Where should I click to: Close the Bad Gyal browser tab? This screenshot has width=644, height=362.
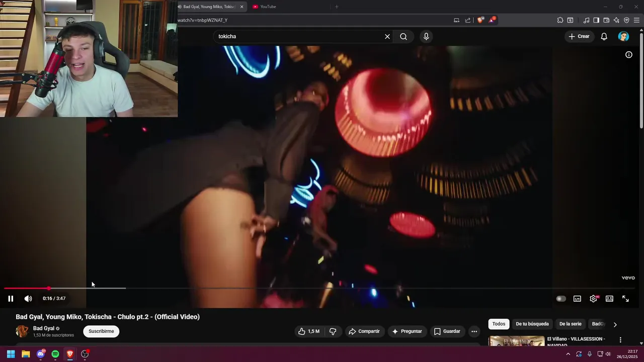pos(242,7)
